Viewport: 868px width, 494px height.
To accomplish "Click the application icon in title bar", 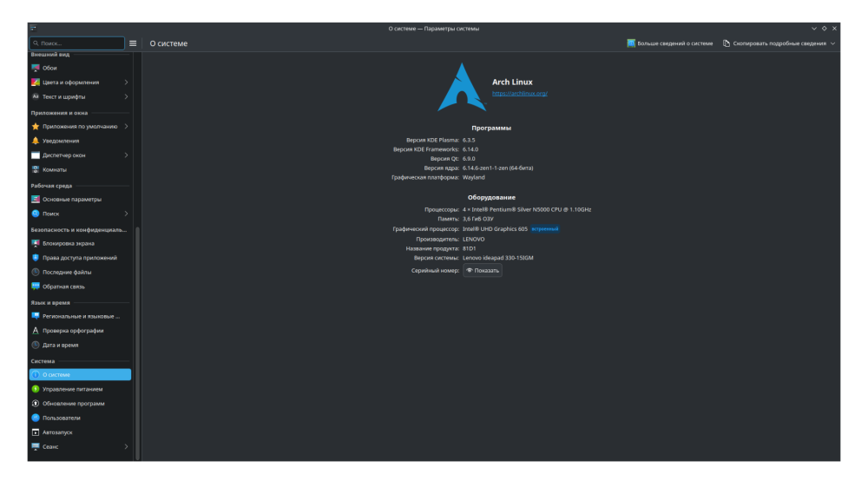I will tap(33, 29).
